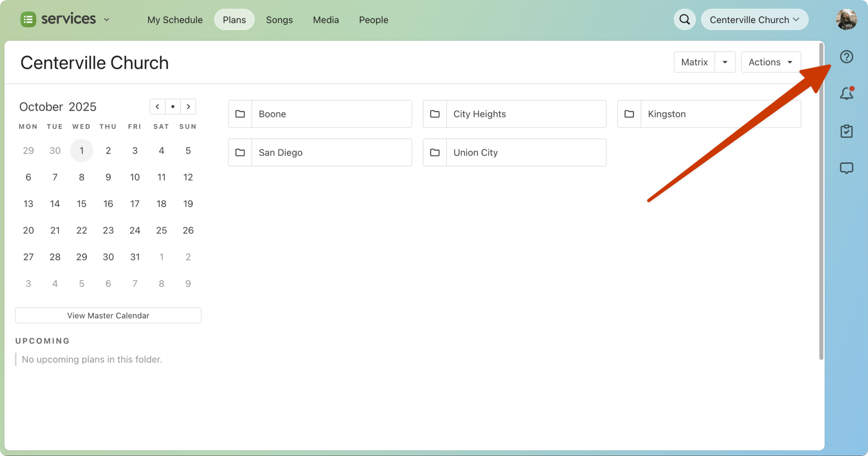This screenshot has width=868, height=456.
Task: Go to previous month in calendar
Action: tap(158, 107)
